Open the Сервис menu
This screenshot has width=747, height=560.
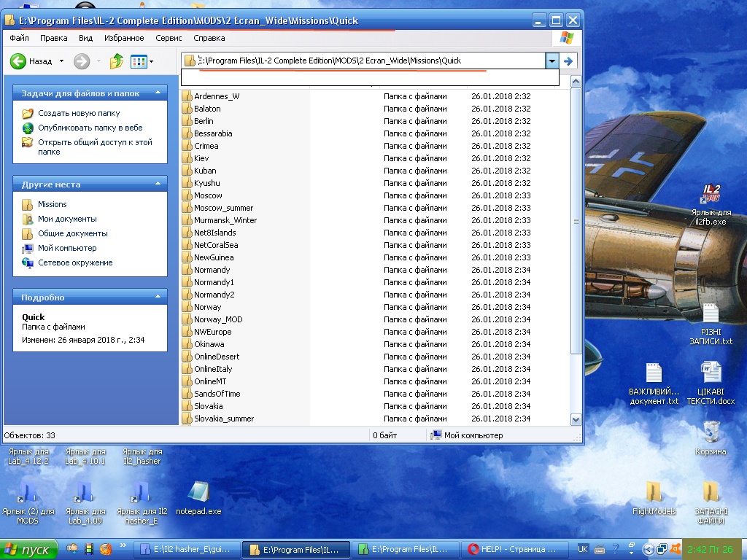(x=169, y=38)
